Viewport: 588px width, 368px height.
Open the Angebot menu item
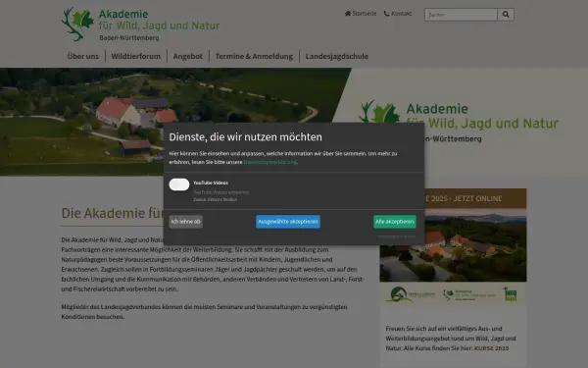[187, 56]
